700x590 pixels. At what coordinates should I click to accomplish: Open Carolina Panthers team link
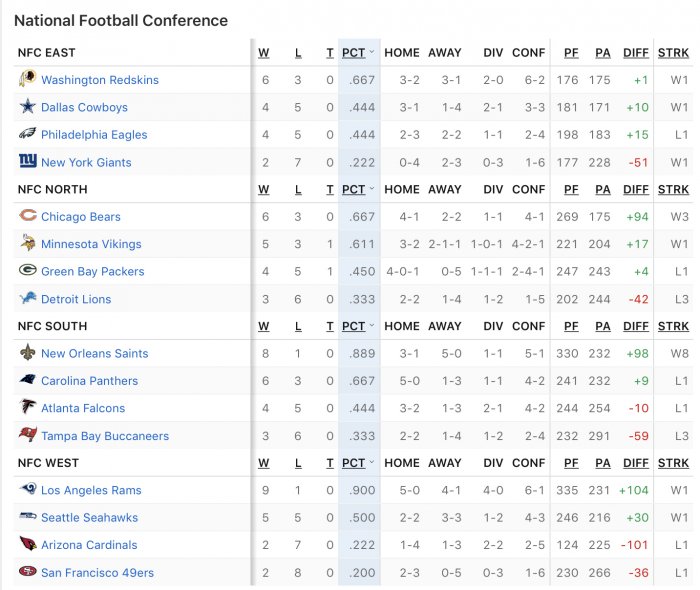click(89, 381)
